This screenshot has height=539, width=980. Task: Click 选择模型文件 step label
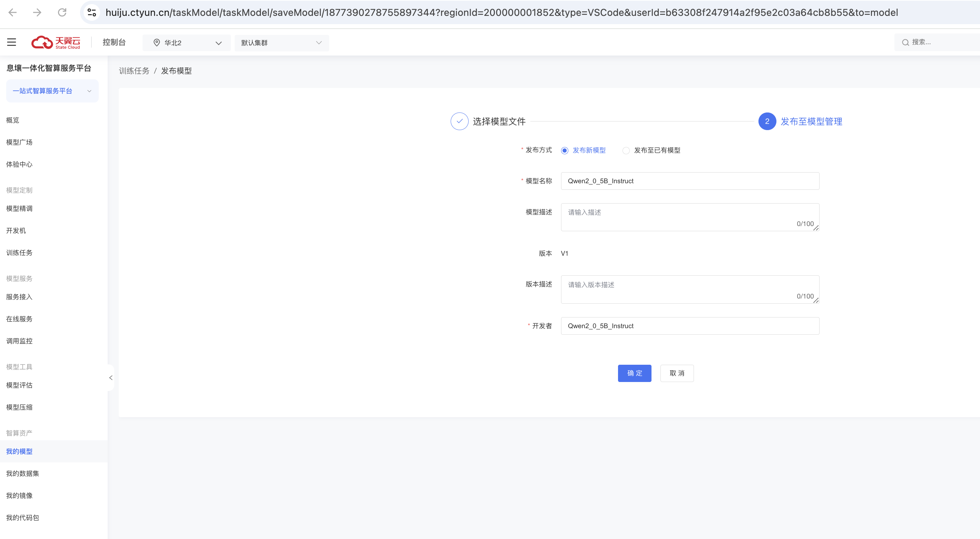pyautogui.click(x=499, y=121)
